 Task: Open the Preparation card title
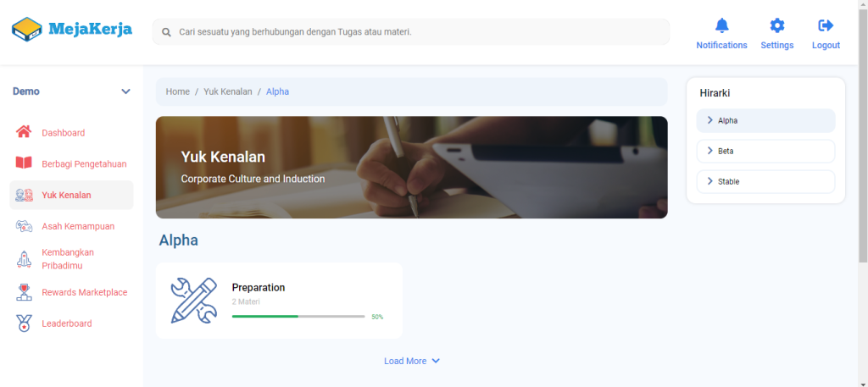coord(259,287)
